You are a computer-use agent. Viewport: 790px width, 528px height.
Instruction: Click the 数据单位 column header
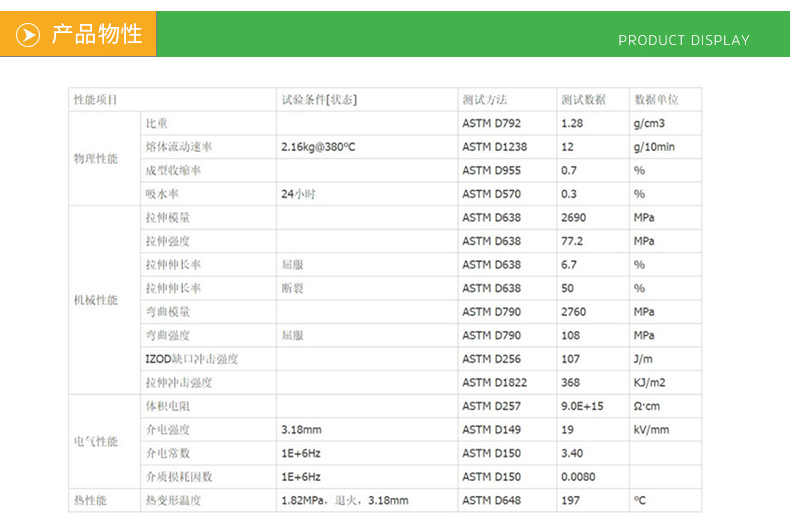(665, 100)
